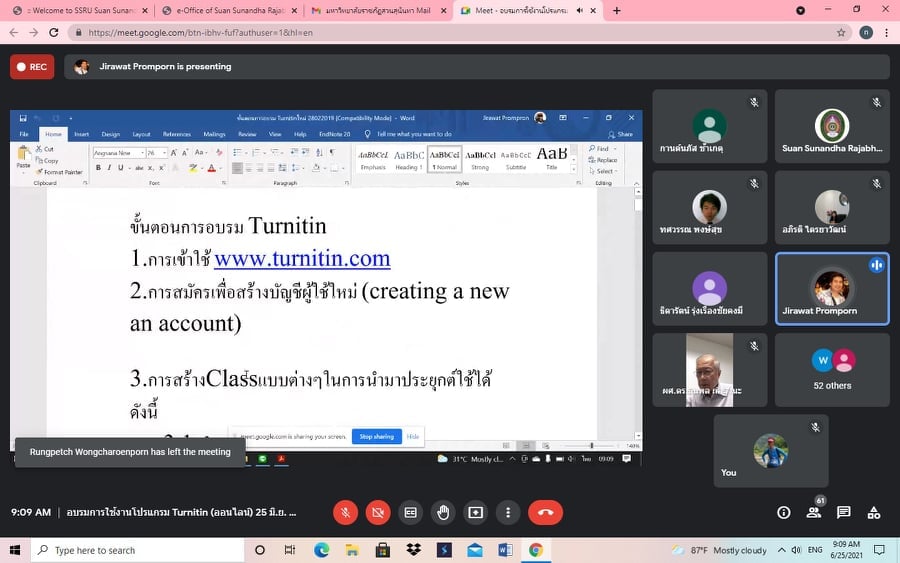Expand the Chrome tab search dropdown
This screenshot has height=563, width=900.
pos(800,10)
